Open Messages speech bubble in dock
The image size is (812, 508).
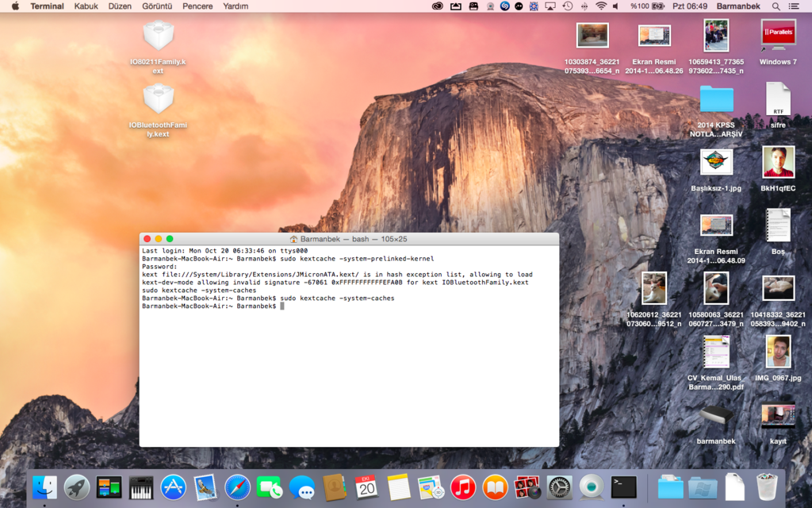pyautogui.click(x=302, y=488)
